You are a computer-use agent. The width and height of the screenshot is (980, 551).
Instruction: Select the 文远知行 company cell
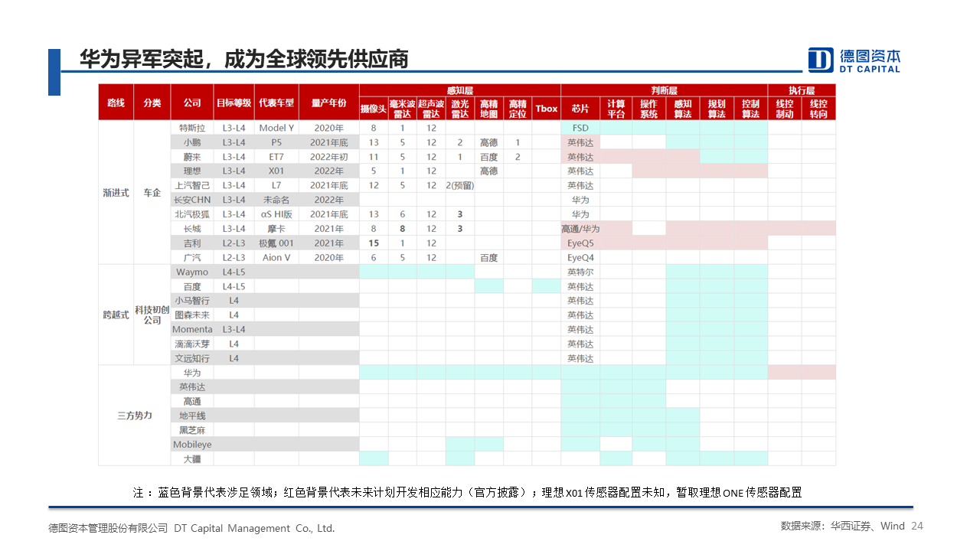(192, 358)
